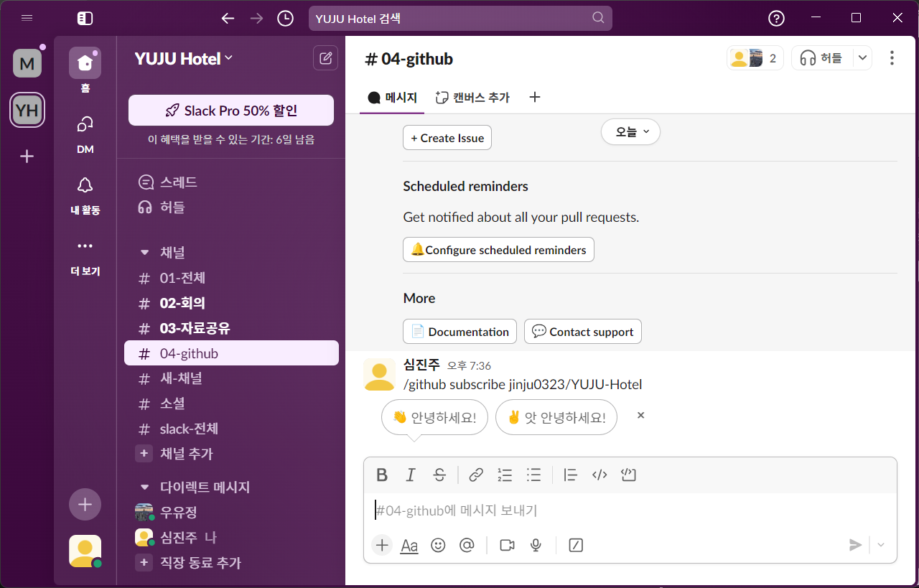Click the message input for #04-github

tap(630, 510)
